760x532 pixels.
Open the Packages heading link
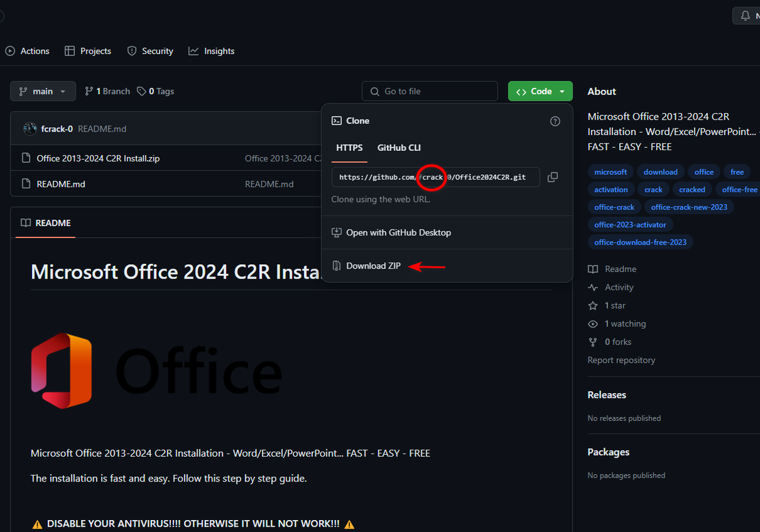[x=608, y=452]
